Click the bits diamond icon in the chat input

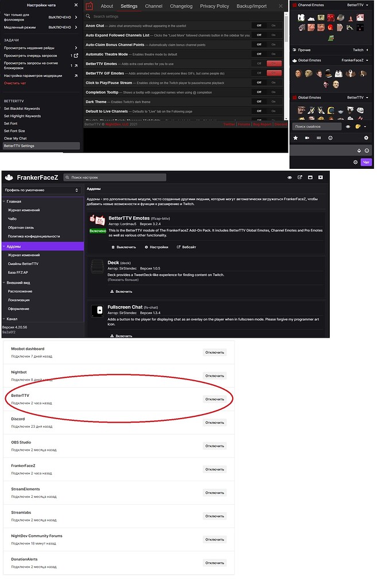pyautogui.click(x=358, y=151)
